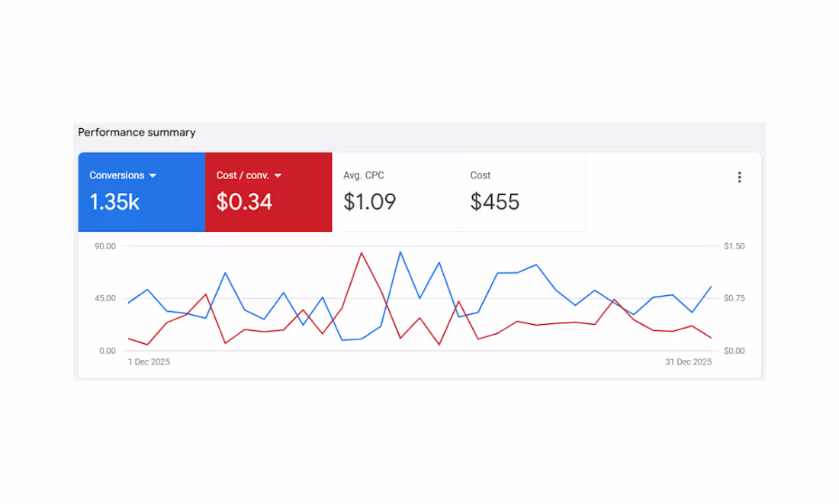Open the Cost / conv. metric dropdown
Viewport: 839px width, 504px height.
coord(278,175)
